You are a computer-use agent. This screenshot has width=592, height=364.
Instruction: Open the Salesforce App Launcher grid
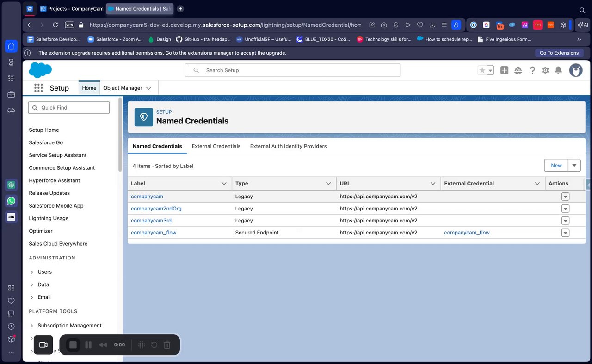(x=38, y=88)
